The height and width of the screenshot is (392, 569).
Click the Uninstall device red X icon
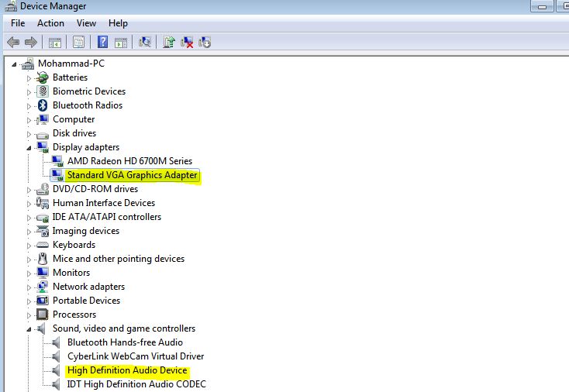click(187, 43)
